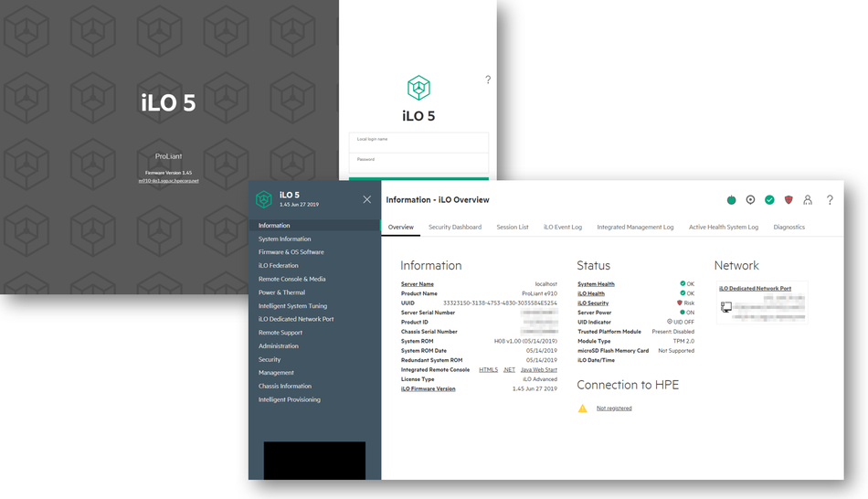Open the Integrated Management Log tab

pos(635,227)
